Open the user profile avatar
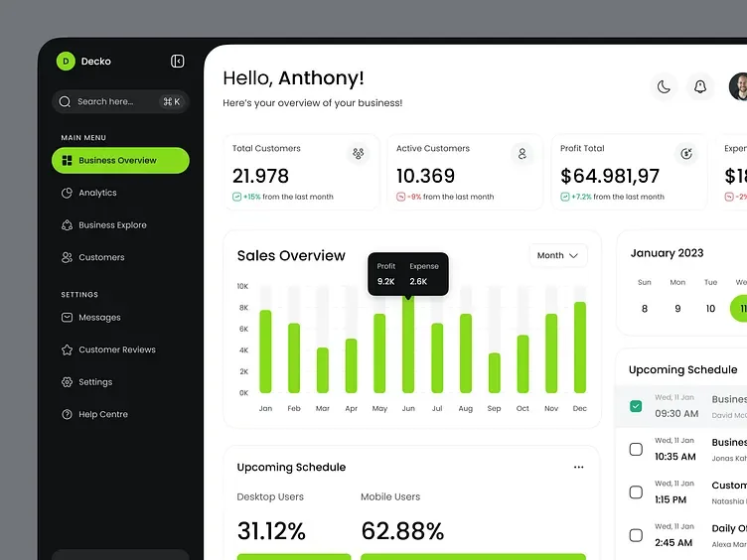Image resolution: width=747 pixels, height=560 pixels. [x=739, y=86]
